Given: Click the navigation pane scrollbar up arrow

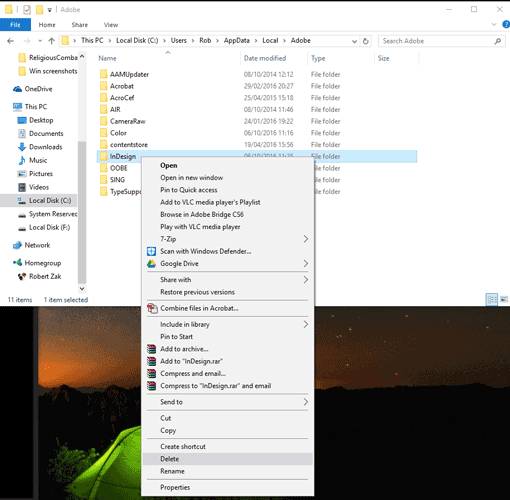Looking at the screenshot, I should [x=82, y=57].
